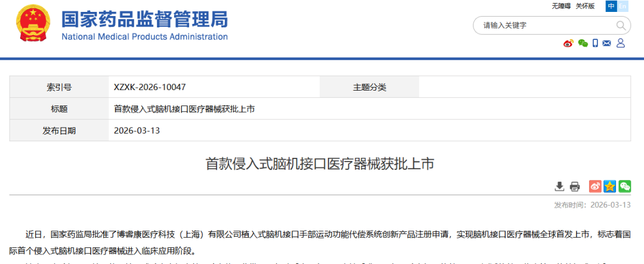Open the header Weibo icon

[568, 43]
